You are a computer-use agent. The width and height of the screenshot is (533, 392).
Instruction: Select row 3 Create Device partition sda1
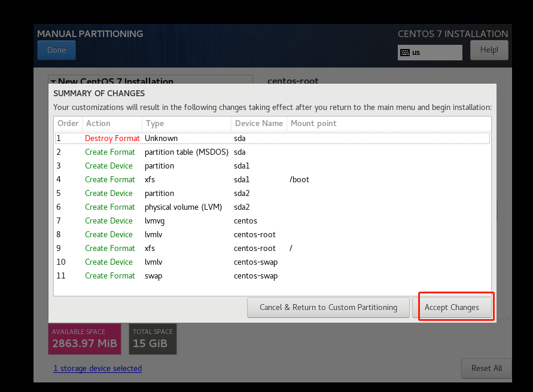[x=272, y=166]
